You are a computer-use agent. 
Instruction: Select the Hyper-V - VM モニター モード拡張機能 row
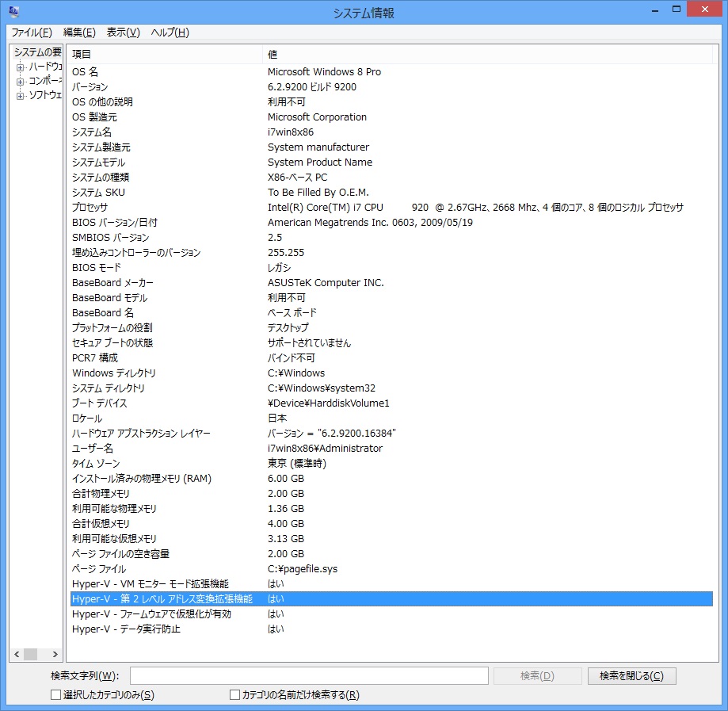391,583
